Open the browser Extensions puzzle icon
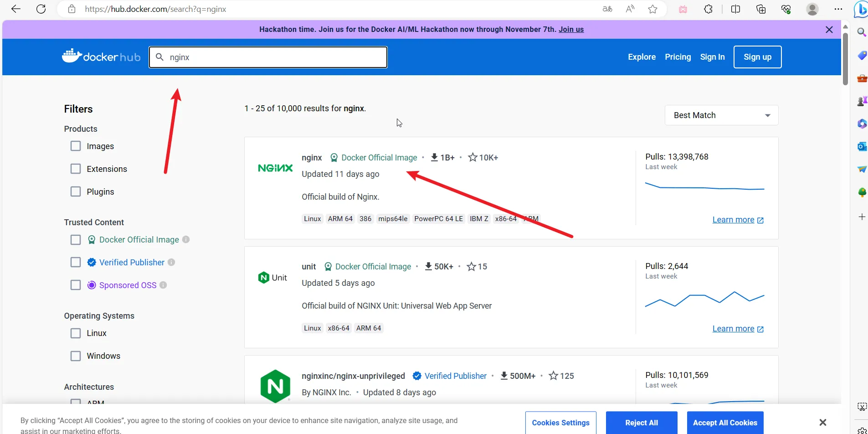This screenshot has width=868, height=434. [709, 9]
